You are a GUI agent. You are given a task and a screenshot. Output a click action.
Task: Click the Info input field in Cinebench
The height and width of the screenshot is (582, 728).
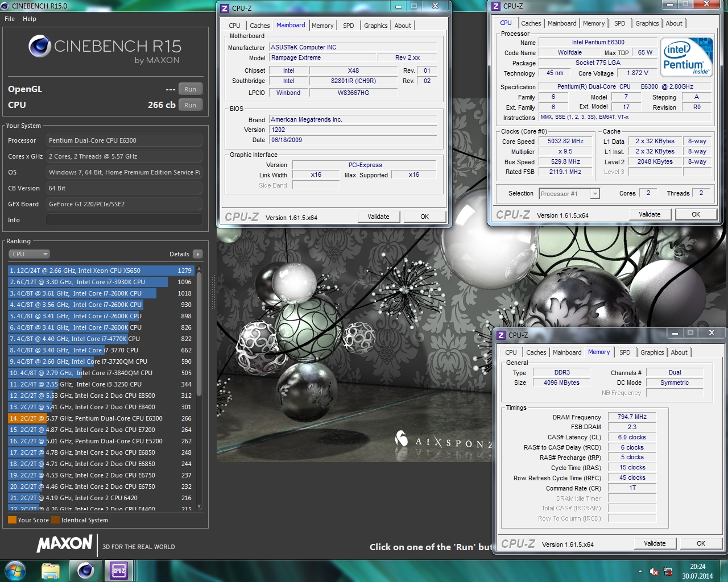point(124,220)
